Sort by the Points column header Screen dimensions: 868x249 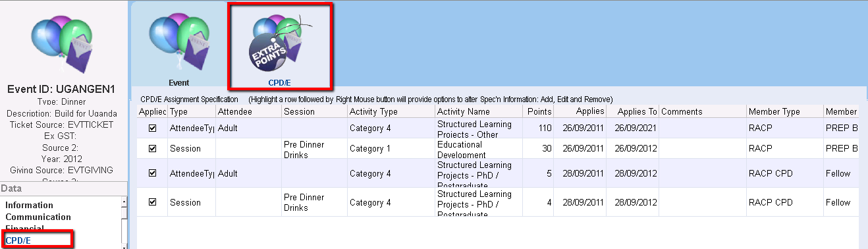(x=539, y=112)
